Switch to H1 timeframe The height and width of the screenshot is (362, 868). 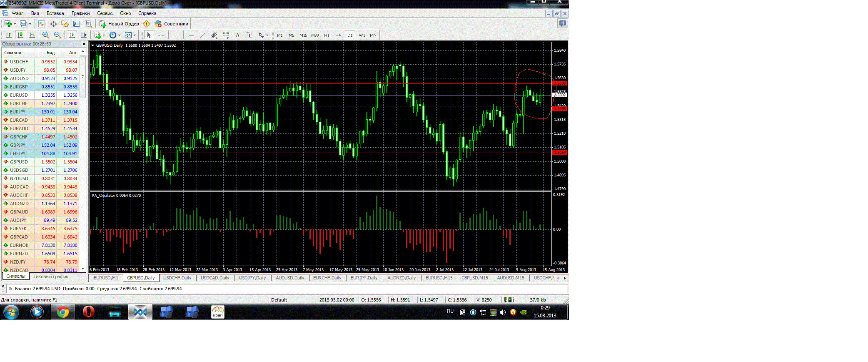tap(327, 35)
